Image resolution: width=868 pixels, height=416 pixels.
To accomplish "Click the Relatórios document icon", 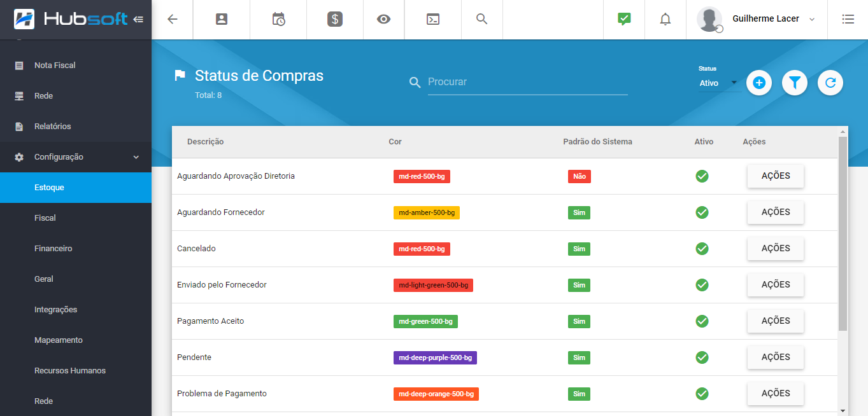I will (19, 127).
